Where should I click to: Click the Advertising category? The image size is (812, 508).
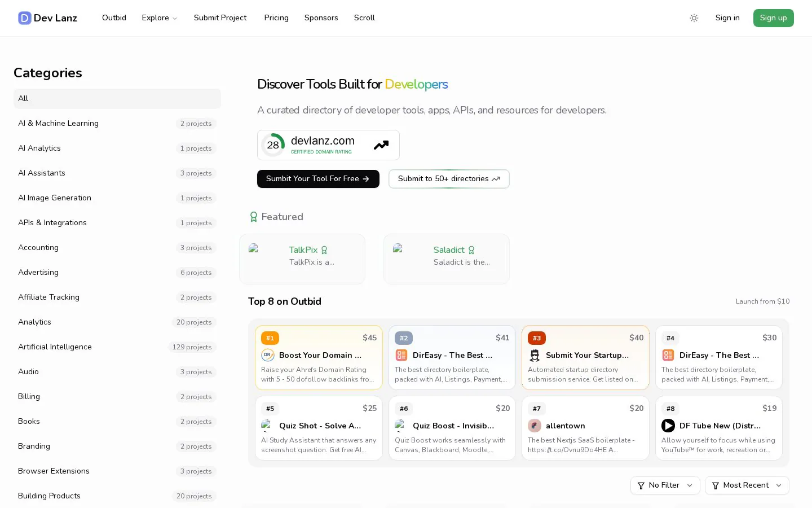pyautogui.click(x=117, y=273)
